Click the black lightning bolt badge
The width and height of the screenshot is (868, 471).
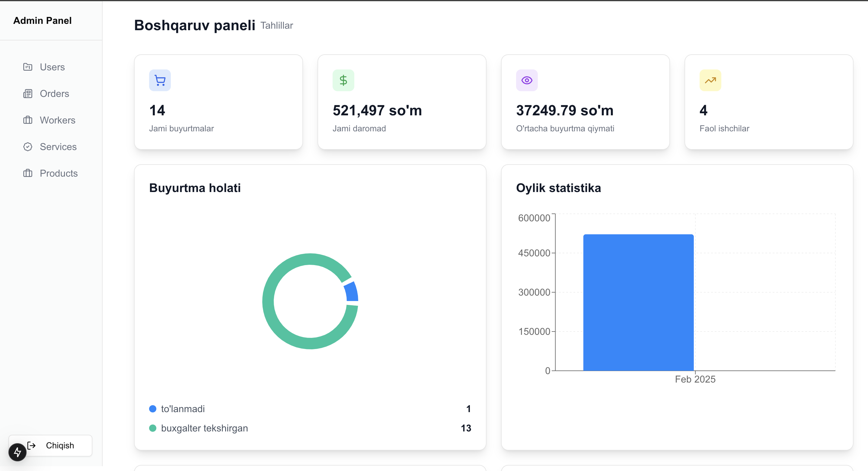tap(18, 452)
